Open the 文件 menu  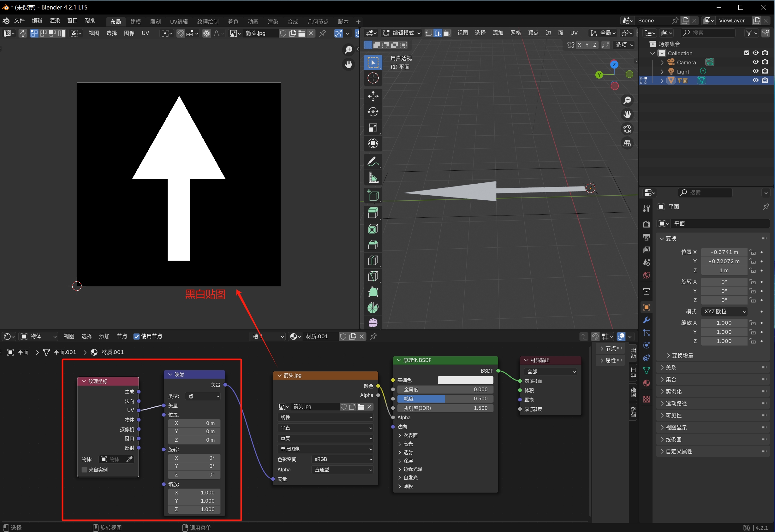point(19,21)
